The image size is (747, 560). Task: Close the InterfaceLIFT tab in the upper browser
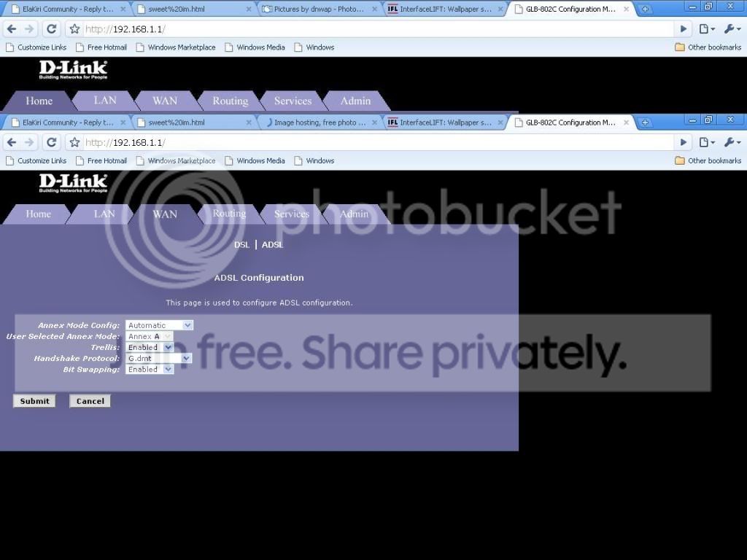[500, 9]
